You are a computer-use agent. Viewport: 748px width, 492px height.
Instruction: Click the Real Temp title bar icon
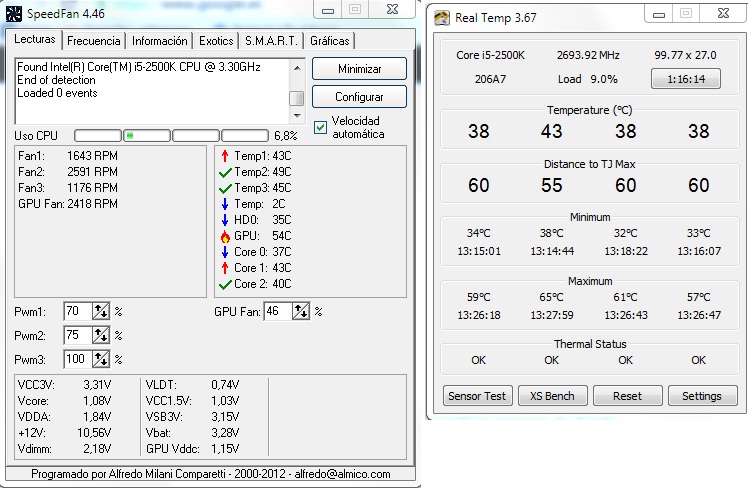click(441, 15)
